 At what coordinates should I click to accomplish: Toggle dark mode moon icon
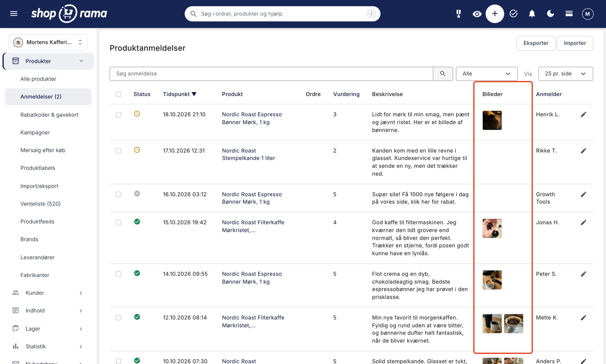(x=551, y=14)
